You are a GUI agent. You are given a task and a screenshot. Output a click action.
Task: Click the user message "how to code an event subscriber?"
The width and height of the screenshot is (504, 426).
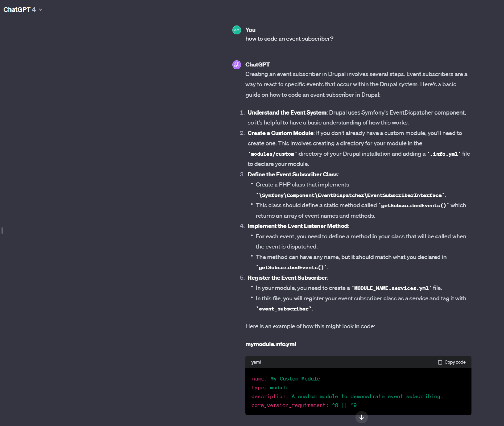point(289,39)
